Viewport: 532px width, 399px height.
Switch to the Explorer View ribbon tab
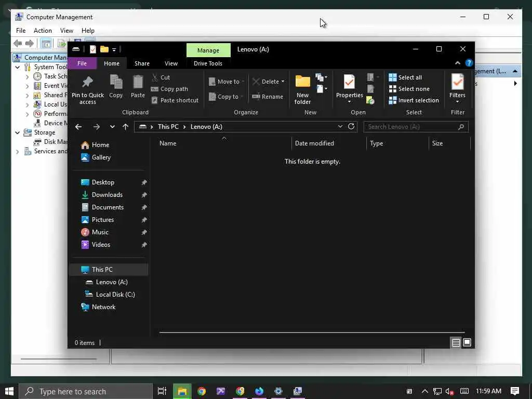pyautogui.click(x=171, y=63)
